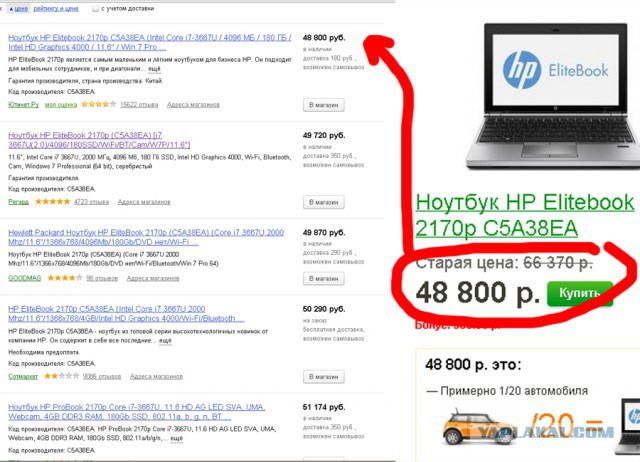Open the 4723 отзыва reviews link

coord(91,202)
